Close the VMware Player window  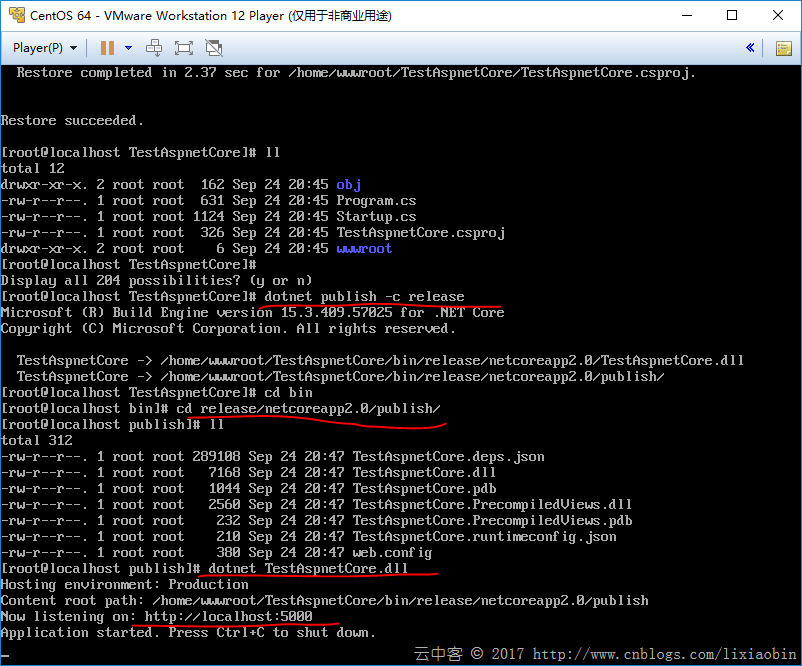778,15
